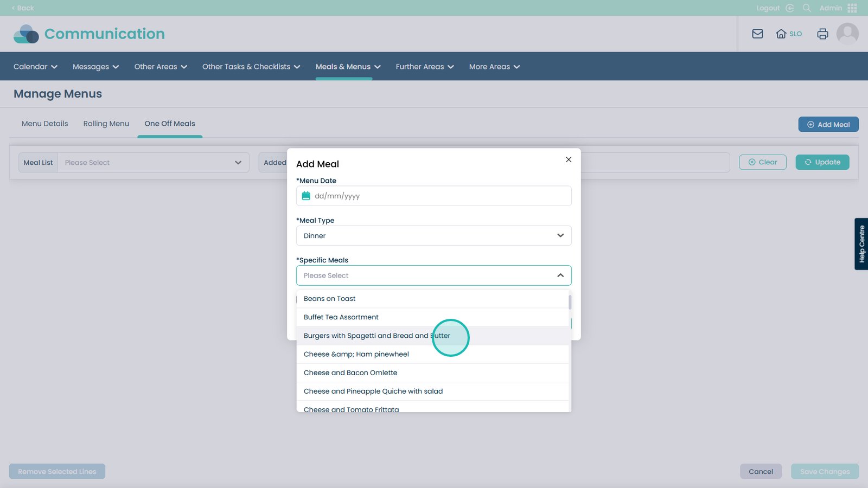This screenshot has height=488, width=868.
Task: Open the mail envelope icon in header
Action: (x=757, y=34)
